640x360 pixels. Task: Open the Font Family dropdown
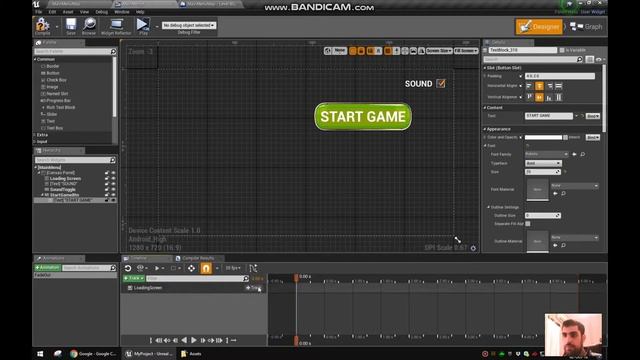(547, 154)
